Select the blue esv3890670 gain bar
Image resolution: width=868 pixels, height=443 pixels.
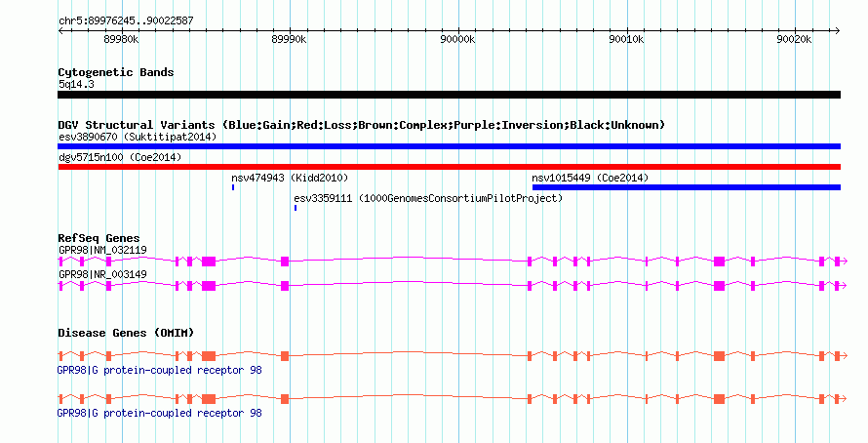pyautogui.click(x=449, y=146)
